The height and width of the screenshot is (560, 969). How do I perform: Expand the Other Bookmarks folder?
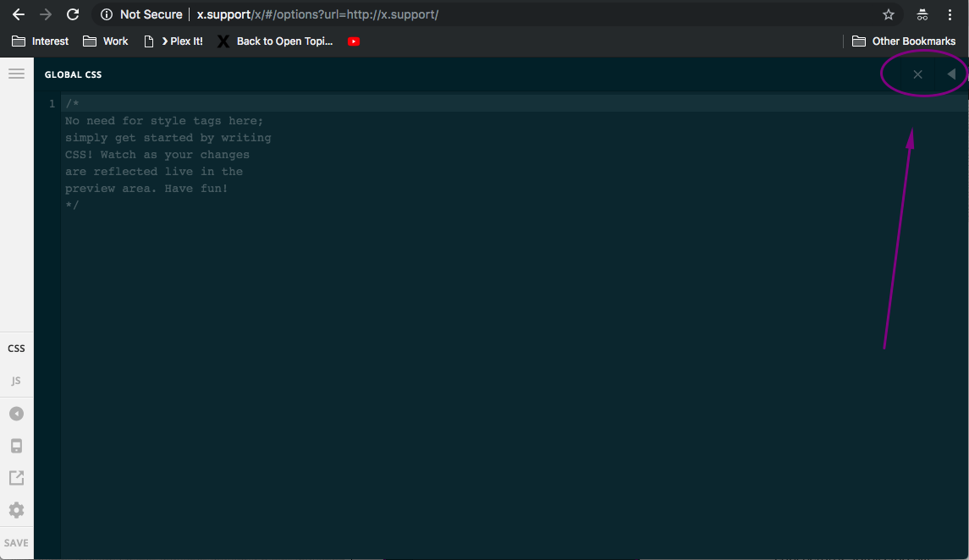904,41
